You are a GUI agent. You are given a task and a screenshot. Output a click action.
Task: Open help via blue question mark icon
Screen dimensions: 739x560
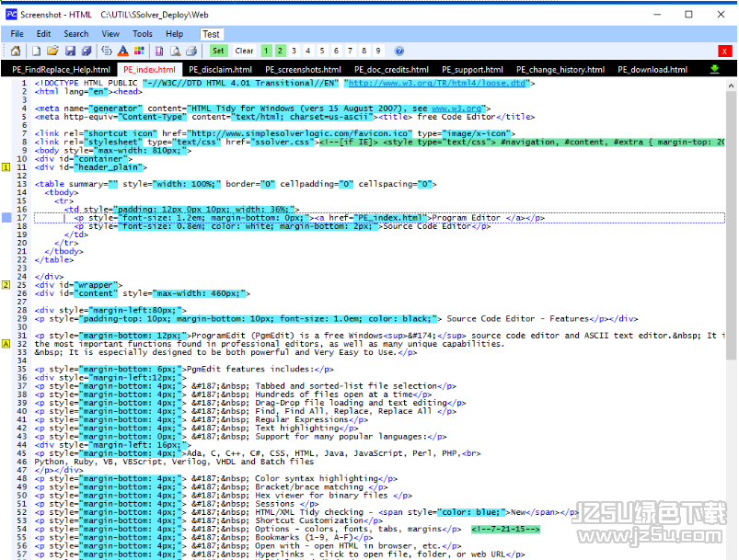coord(399,51)
